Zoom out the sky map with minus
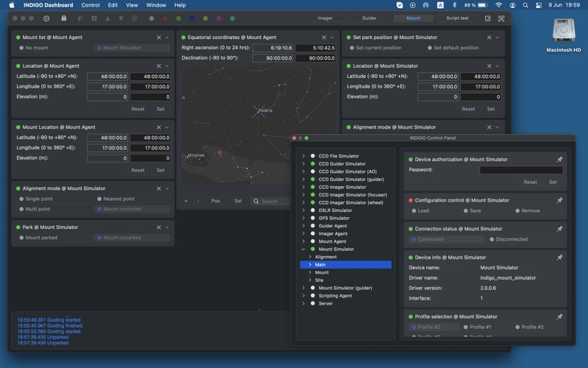The image size is (588, 368). [198, 201]
